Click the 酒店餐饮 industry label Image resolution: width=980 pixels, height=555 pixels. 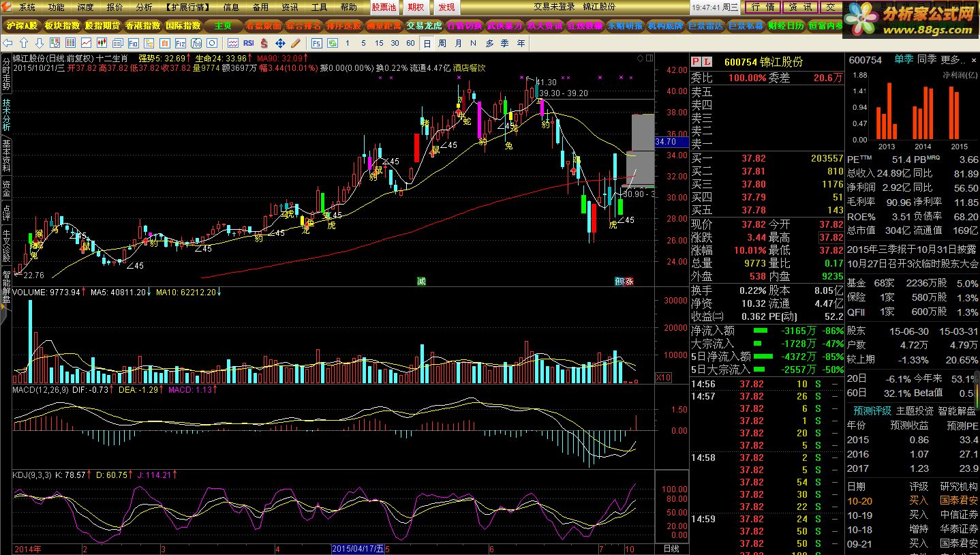(x=469, y=68)
